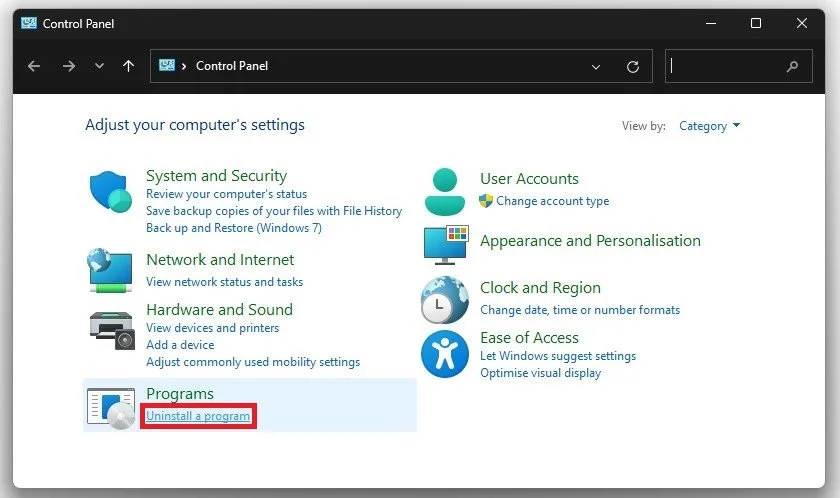This screenshot has width=840, height=498.
Task: Click the search magnifier icon
Action: click(792, 66)
